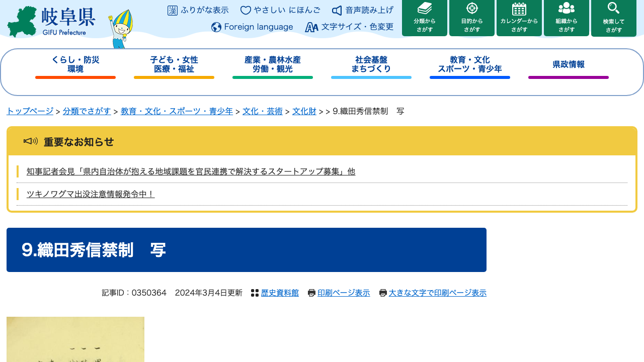Open 県政情報 menu
Screen dimensions: 644x362
(569, 66)
